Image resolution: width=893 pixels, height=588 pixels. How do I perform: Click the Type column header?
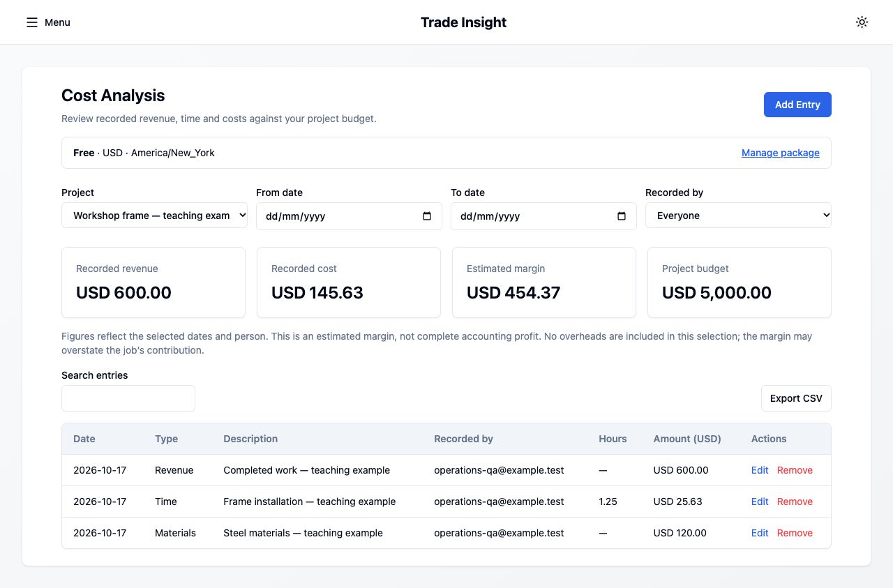[166, 439]
